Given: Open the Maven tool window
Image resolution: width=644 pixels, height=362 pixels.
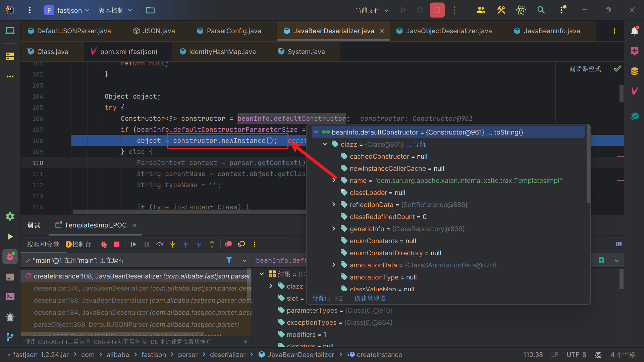Looking at the screenshot, I should coord(635,91).
